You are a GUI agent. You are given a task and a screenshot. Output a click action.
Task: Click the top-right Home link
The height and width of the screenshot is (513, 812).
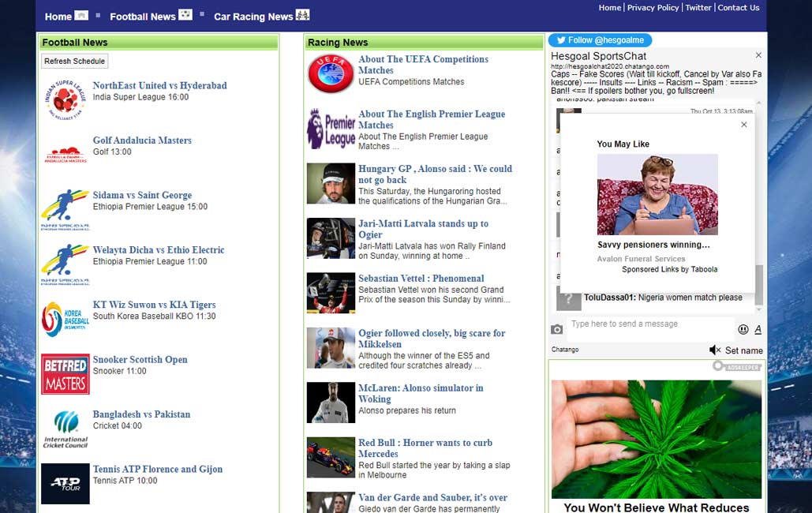click(609, 8)
